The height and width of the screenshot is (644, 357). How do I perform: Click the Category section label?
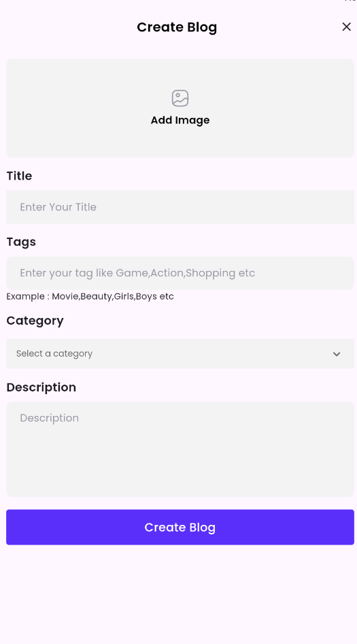pyautogui.click(x=35, y=321)
